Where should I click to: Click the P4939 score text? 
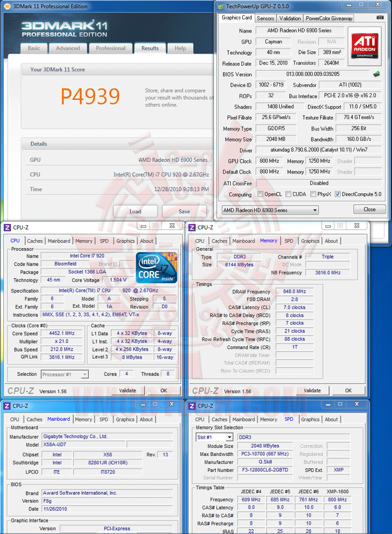(x=90, y=96)
